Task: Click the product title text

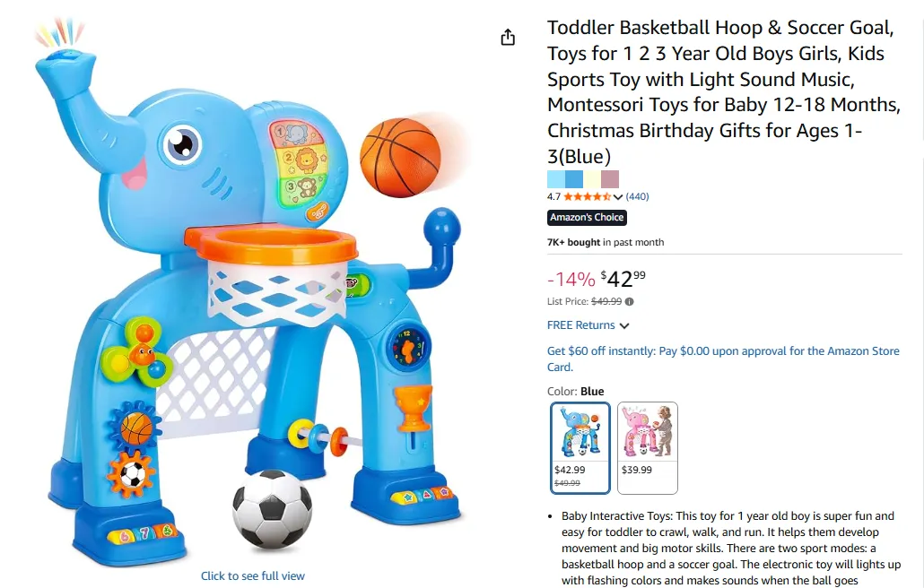Action: (x=724, y=91)
